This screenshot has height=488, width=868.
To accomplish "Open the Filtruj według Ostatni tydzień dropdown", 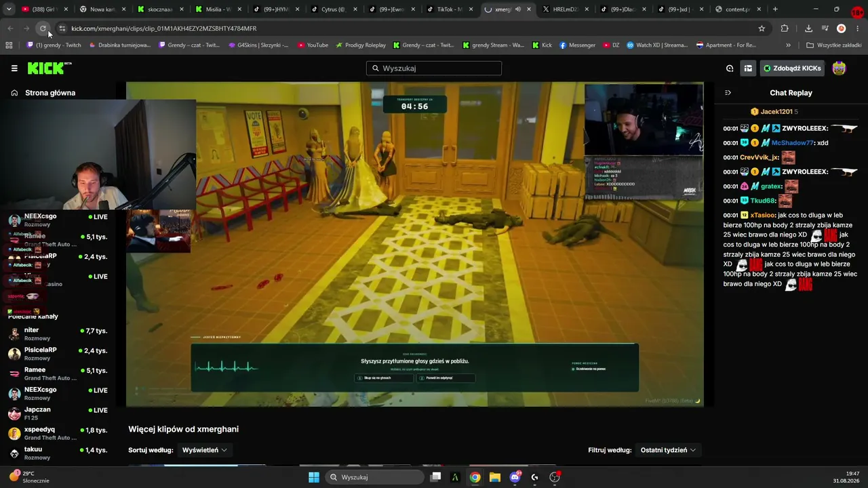I will point(669,450).
